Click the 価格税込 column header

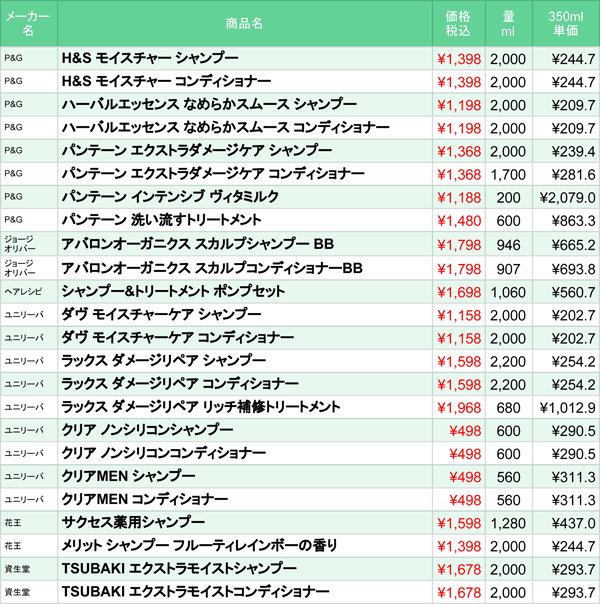pos(458,23)
